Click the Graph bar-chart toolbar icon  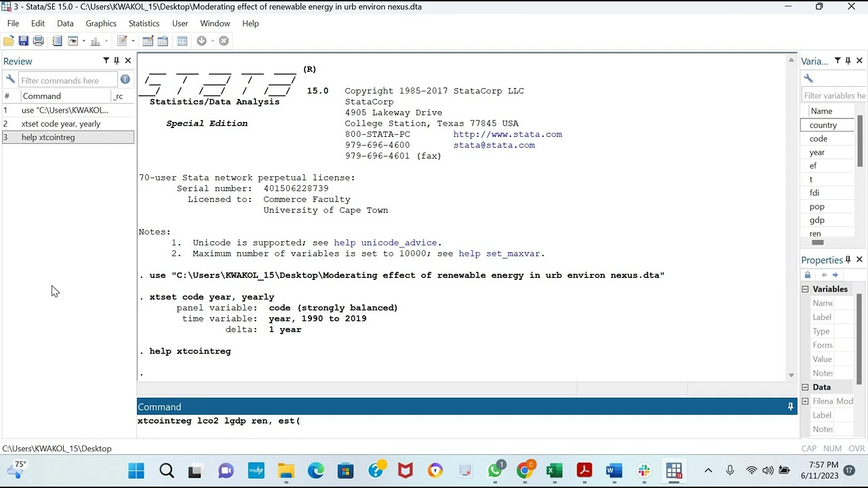point(96,41)
